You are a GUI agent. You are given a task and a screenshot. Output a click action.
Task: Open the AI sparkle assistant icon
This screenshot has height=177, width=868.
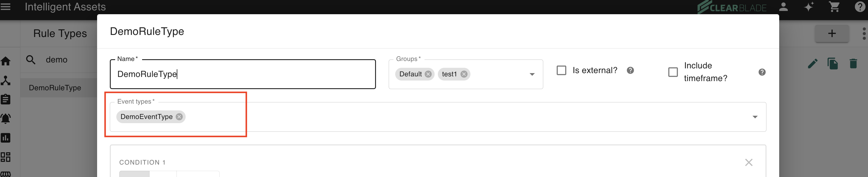[x=809, y=7]
